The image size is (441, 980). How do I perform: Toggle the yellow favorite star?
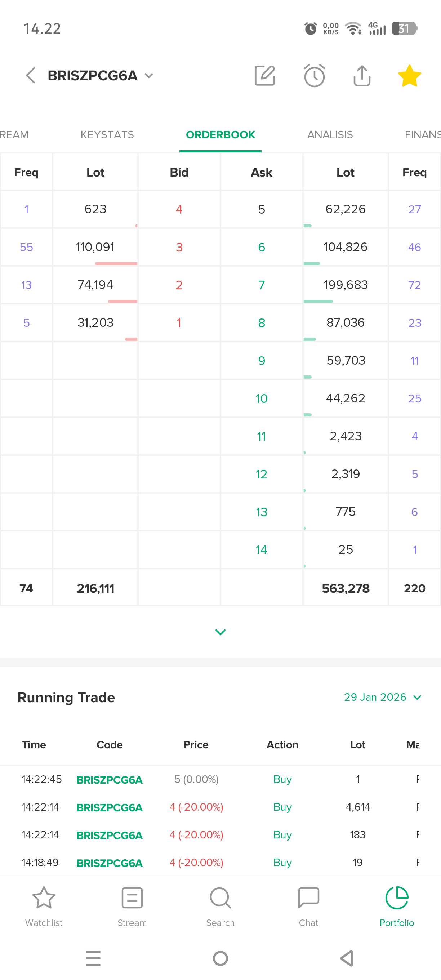pyautogui.click(x=409, y=75)
